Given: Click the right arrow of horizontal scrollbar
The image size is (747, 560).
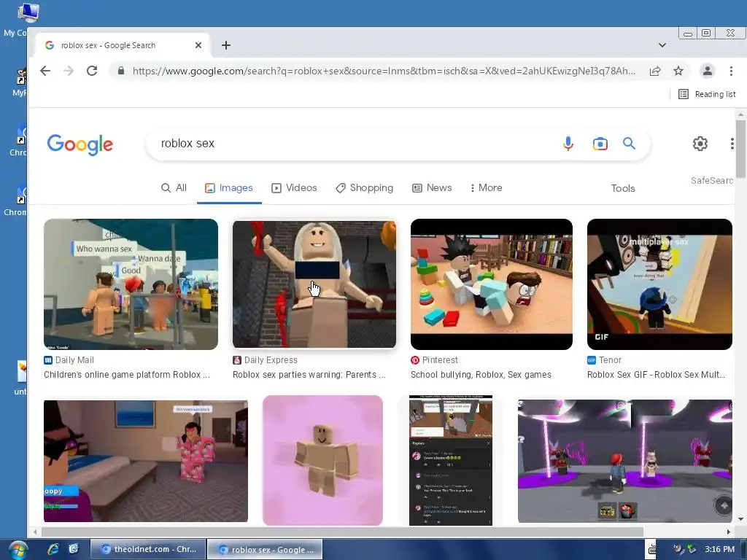Looking at the screenshot, I should (728, 532).
